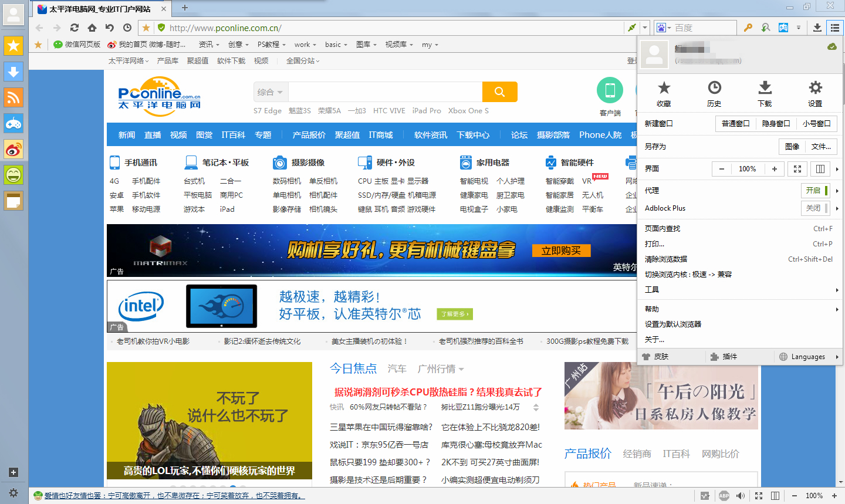Mute sound with the status bar speaker icon
This screenshot has width=845, height=504.
[741, 496]
